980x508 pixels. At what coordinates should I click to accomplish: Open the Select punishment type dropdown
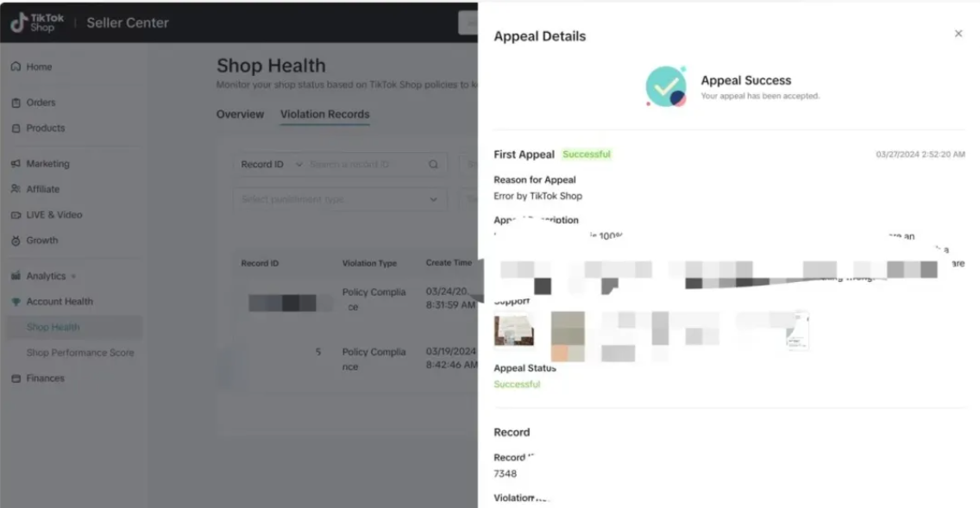[339, 199]
